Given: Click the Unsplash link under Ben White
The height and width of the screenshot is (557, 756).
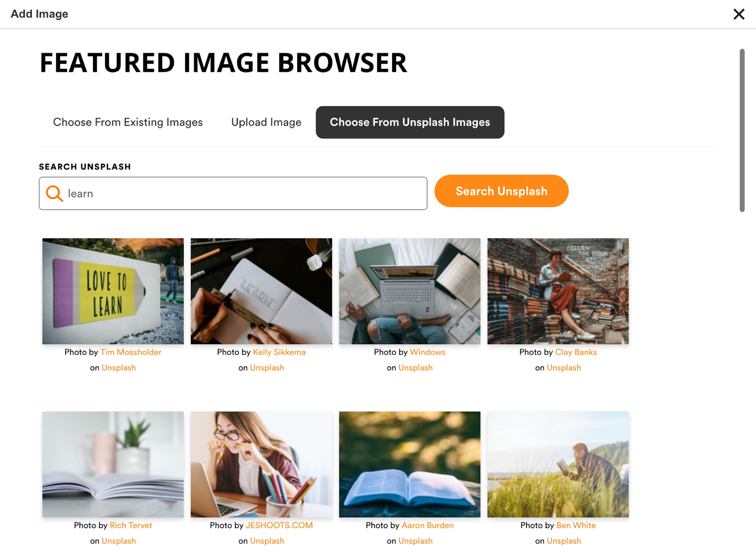Looking at the screenshot, I should (564, 541).
